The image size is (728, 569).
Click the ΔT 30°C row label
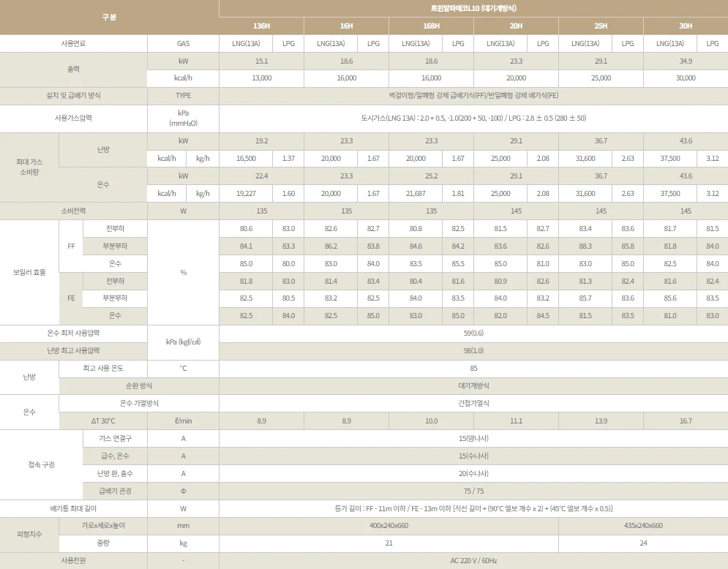[103, 421]
